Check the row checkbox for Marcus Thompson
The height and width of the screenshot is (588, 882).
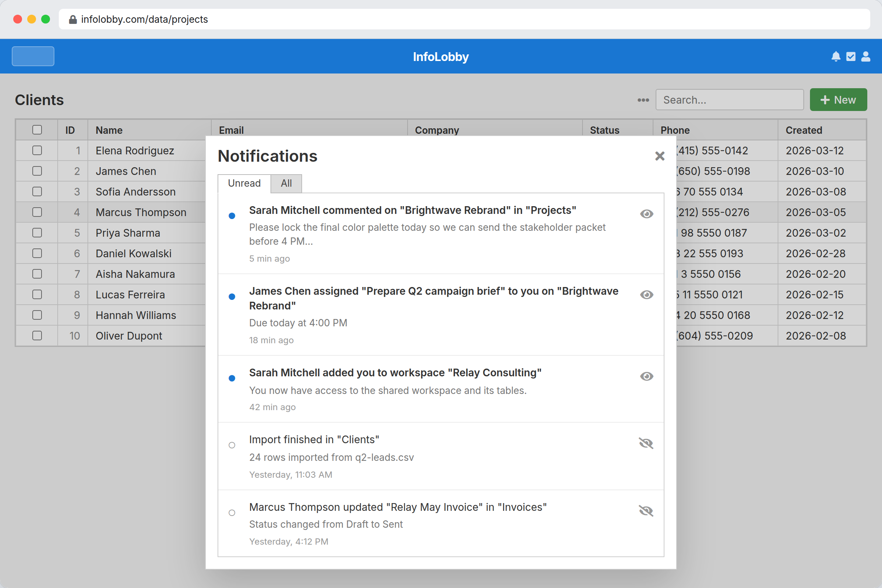point(37,212)
